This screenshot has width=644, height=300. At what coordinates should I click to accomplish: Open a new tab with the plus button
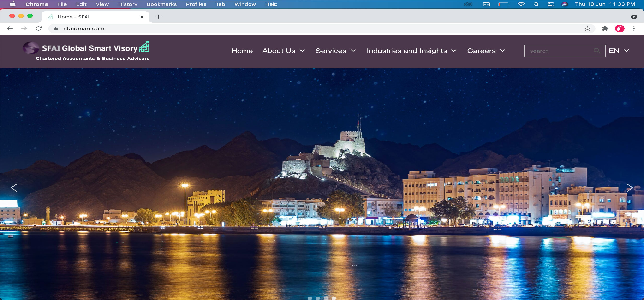click(x=159, y=17)
